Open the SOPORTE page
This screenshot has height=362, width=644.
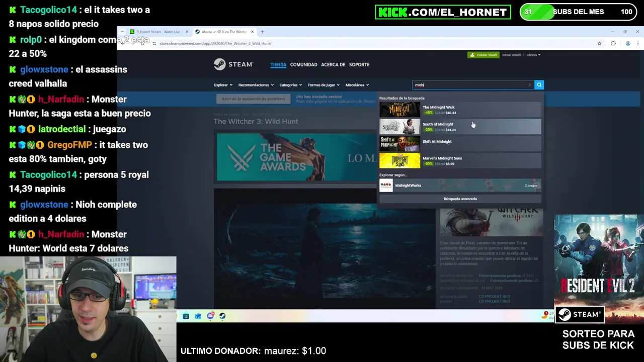coord(359,64)
